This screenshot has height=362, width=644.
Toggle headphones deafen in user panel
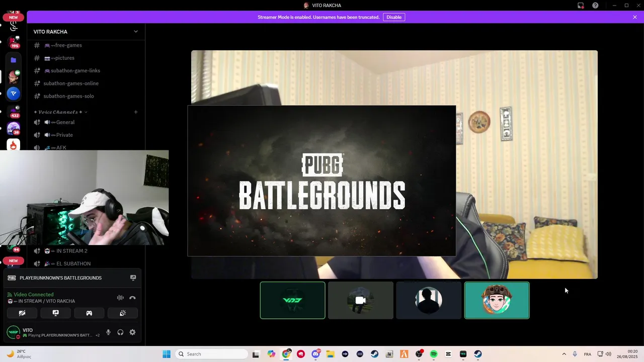coord(120,332)
